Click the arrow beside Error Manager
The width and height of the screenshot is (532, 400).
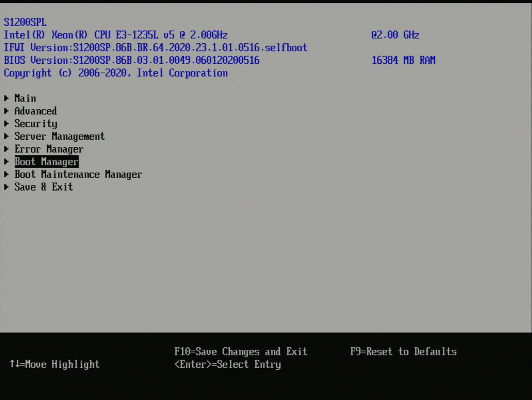pyautogui.click(x=6, y=149)
